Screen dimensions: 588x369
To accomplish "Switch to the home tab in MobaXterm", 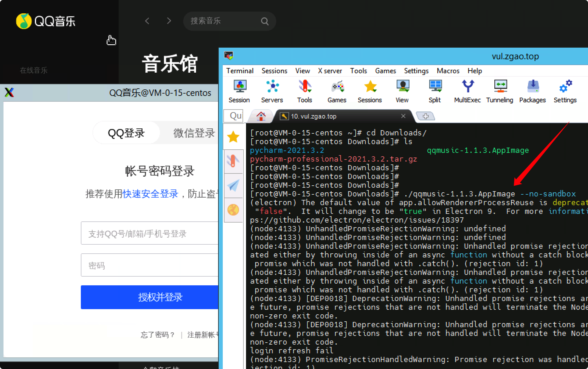I will tap(261, 116).
